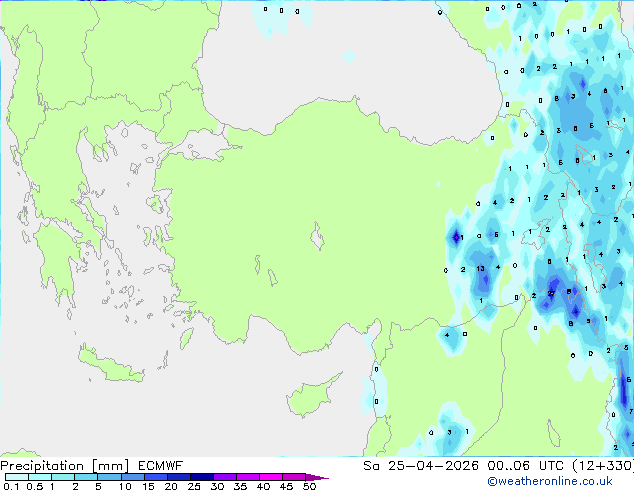Image resolution: width=634 pixels, height=490 pixels.
Task: Click the '(12+330)' forecast offset text
Action: (x=602, y=466)
